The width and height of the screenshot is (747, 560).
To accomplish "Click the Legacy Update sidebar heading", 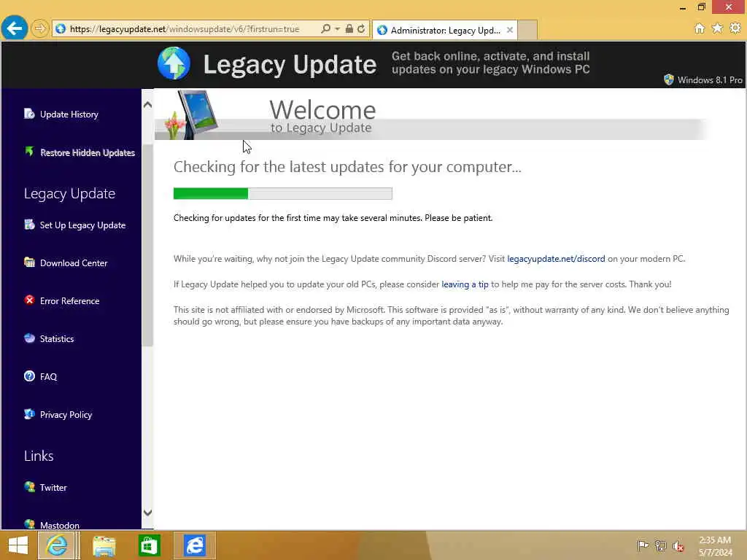I will pyautogui.click(x=69, y=193).
